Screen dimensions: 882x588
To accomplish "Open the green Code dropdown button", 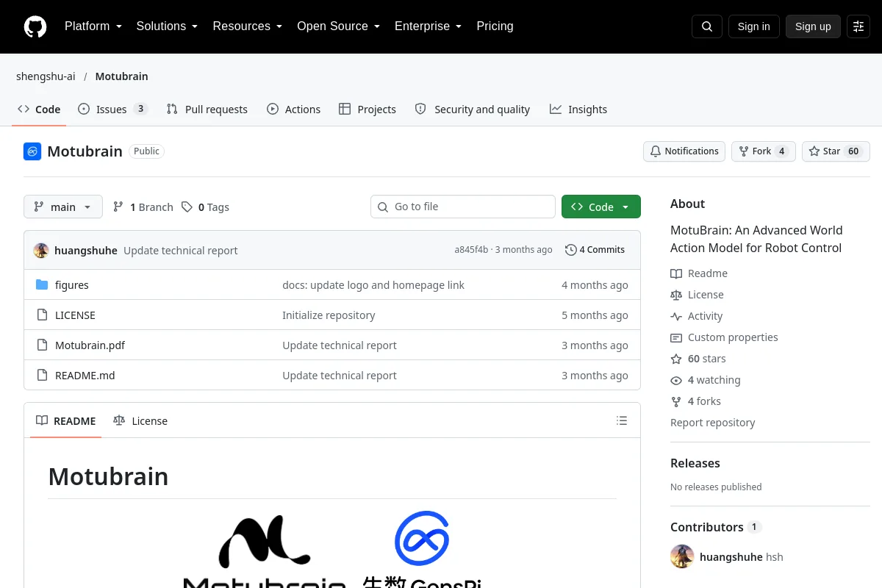I will click(601, 207).
